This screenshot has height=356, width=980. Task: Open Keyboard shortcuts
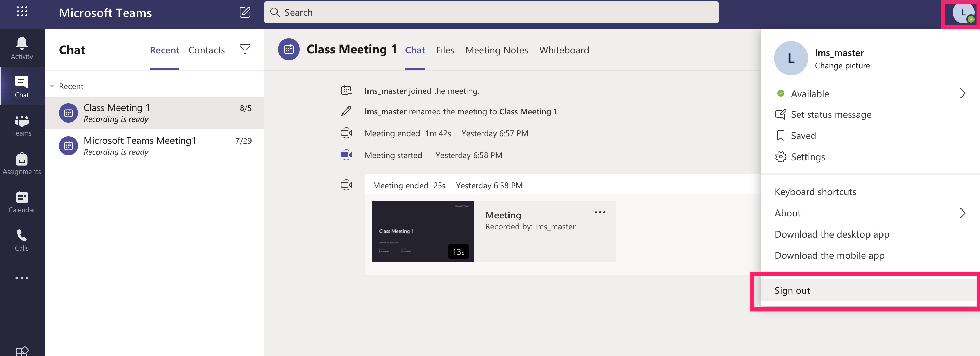(815, 191)
